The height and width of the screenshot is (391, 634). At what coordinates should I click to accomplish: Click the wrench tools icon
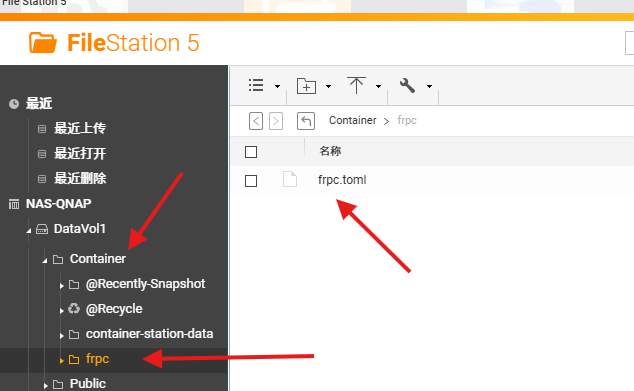(407, 85)
